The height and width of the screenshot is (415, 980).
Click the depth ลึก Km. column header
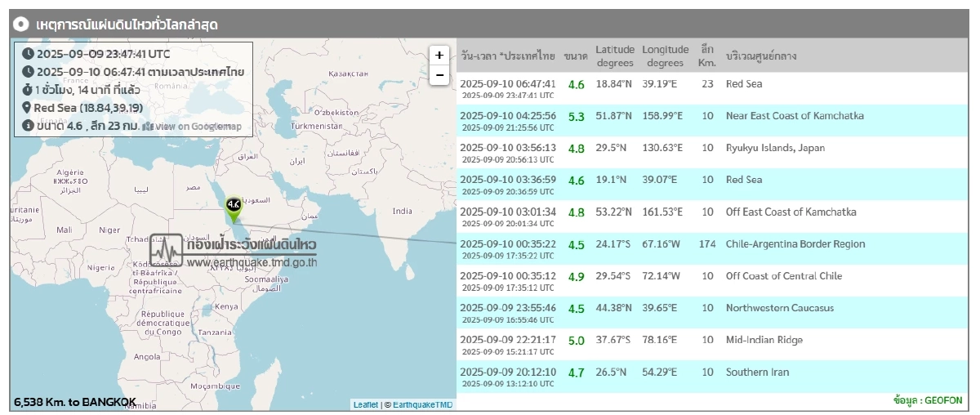coord(707,56)
